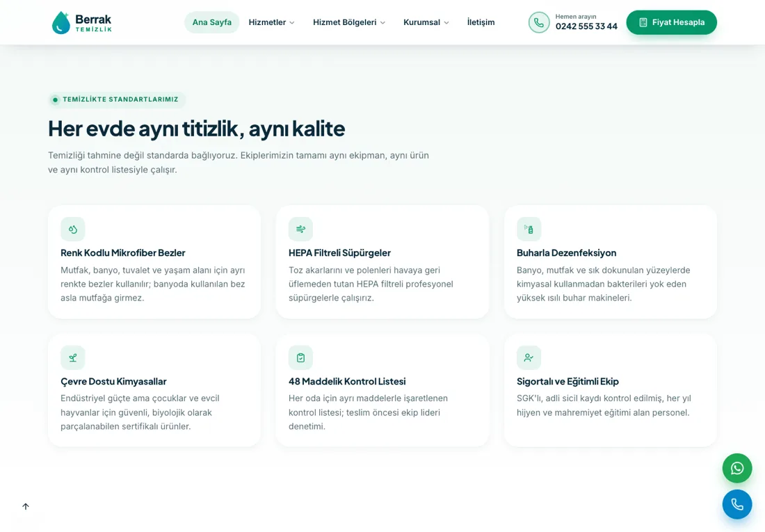Click the Buharla Dezenfeksiyon spray bottle icon
Viewport: 765px width, 532px height.
tap(529, 229)
